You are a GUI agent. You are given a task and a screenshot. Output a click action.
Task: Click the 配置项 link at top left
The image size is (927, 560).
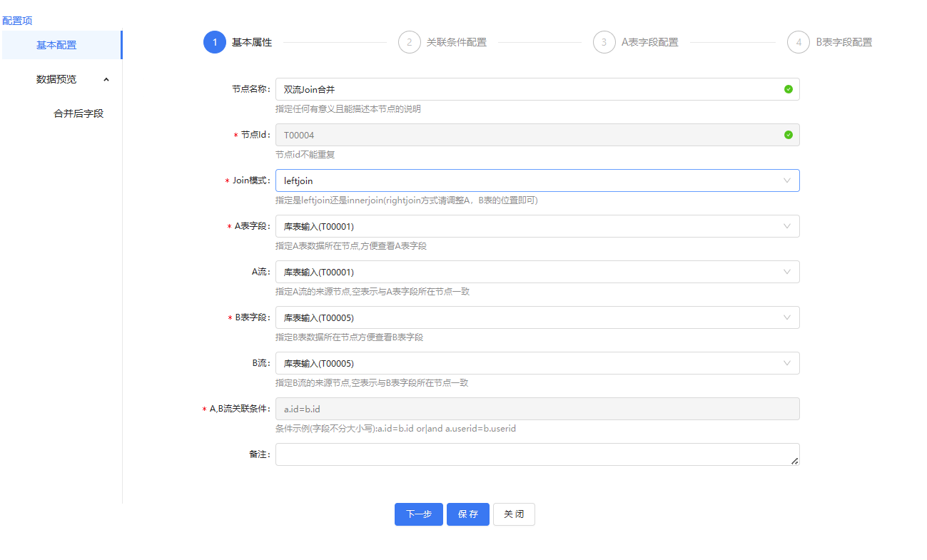pos(17,21)
